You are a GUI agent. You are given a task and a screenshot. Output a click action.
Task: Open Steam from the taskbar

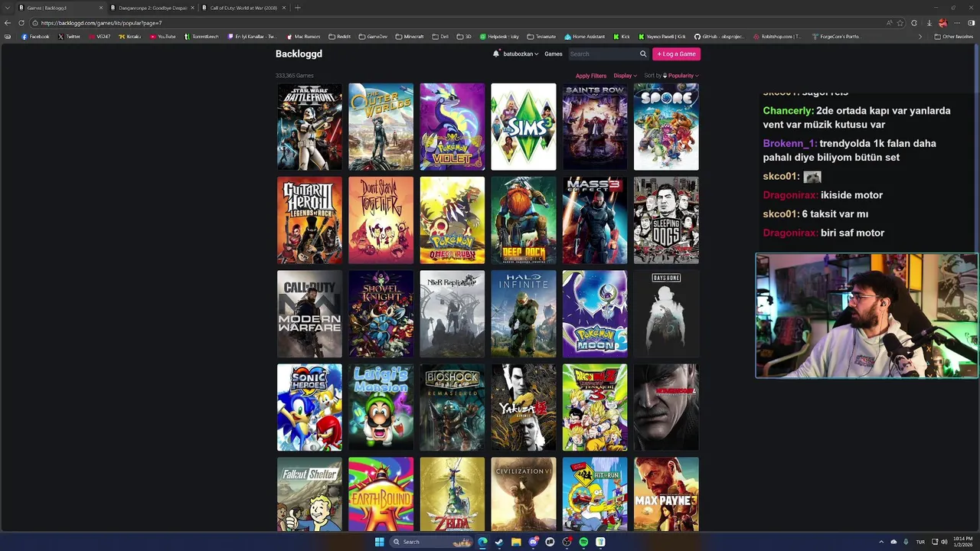499,542
